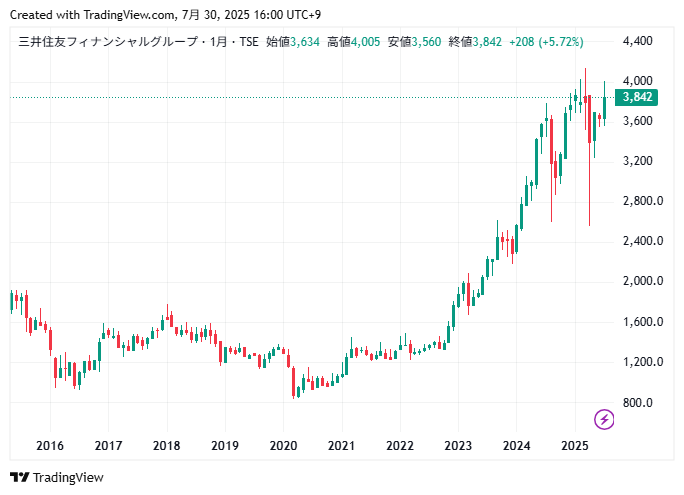Click the 3,600 price axis label
This screenshot has width=684, height=495.
click(x=638, y=121)
